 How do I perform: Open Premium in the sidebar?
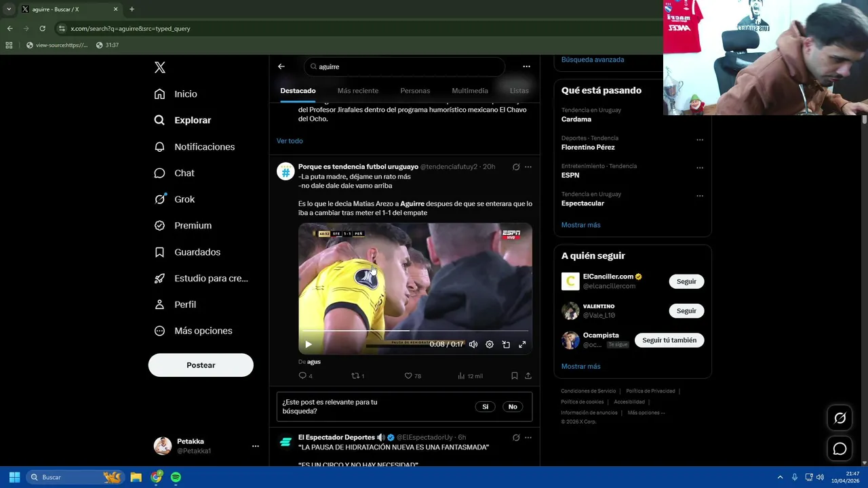point(183,226)
